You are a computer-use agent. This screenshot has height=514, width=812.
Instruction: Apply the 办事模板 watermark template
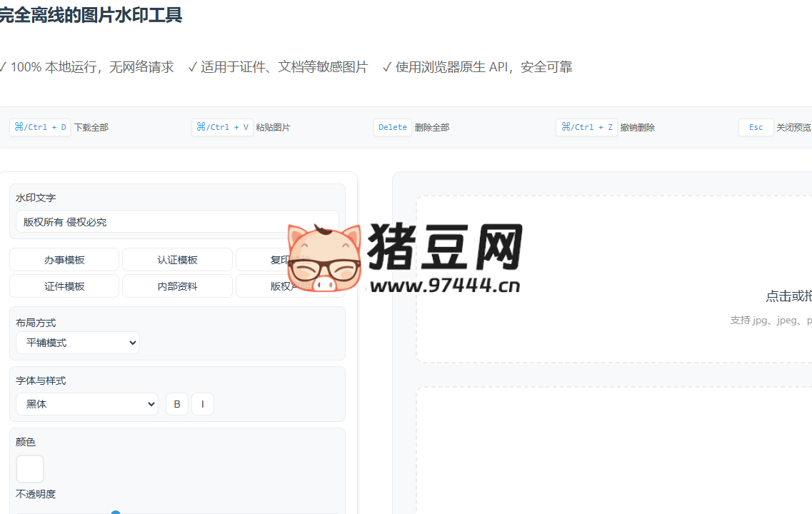pos(64,259)
